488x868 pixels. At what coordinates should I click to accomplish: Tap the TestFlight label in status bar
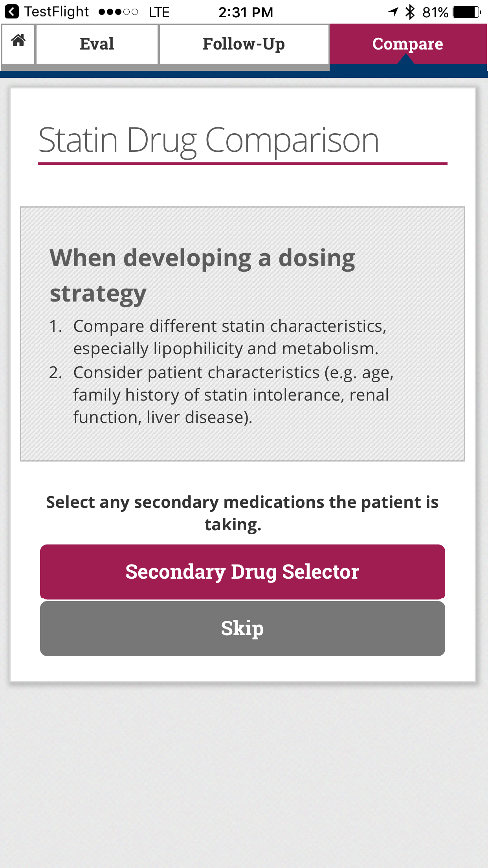point(57,12)
